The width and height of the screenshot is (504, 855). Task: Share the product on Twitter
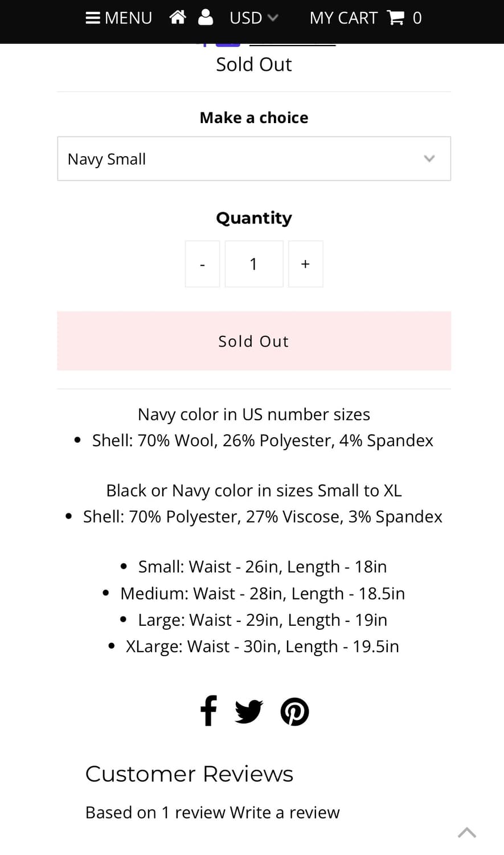click(x=249, y=711)
